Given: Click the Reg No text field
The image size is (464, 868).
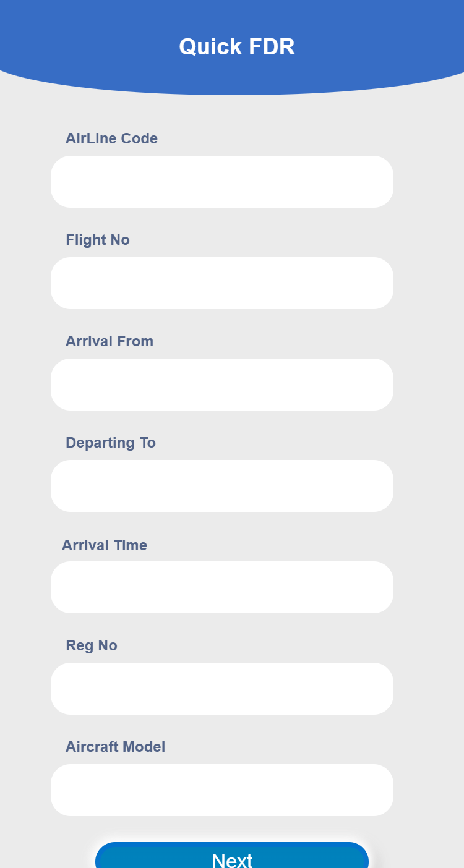Looking at the screenshot, I should (x=221, y=689).
